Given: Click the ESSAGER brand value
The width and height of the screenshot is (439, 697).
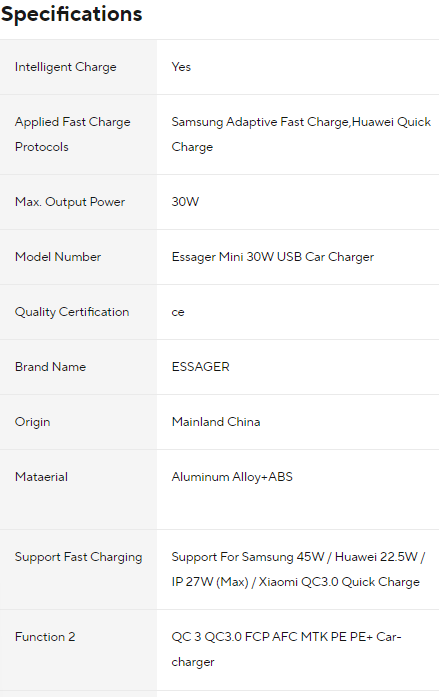Looking at the screenshot, I should (x=200, y=367).
